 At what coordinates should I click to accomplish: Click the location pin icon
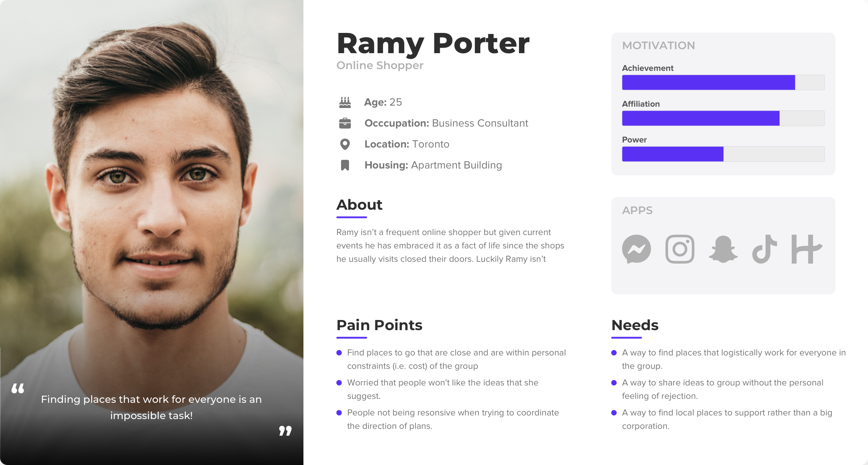(x=345, y=144)
